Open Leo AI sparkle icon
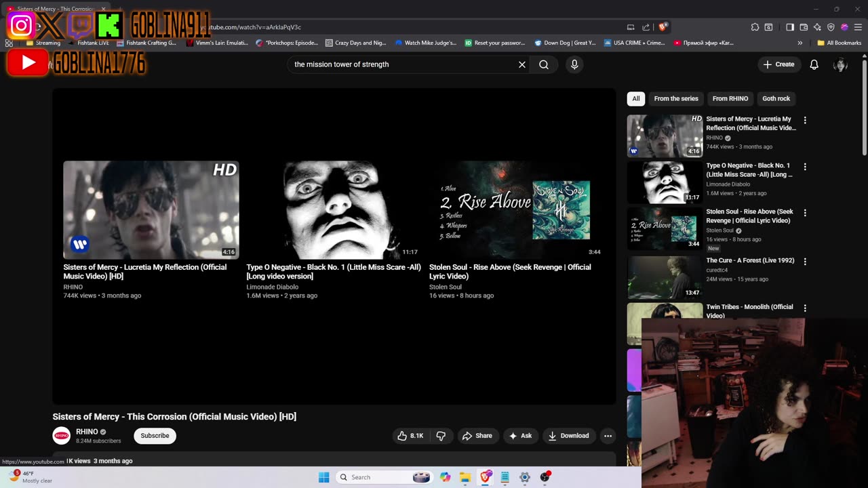Screen dimensions: 868x488 point(817,27)
